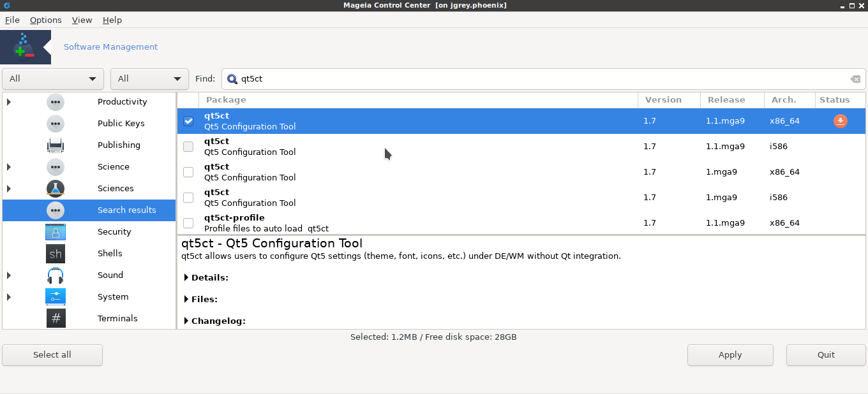Select Security category label

tap(114, 232)
